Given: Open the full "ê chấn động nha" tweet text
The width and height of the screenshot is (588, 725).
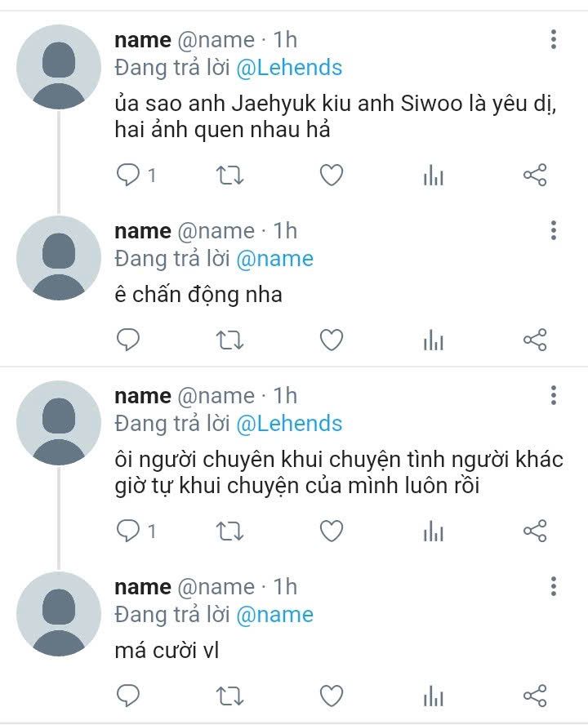Looking at the screenshot, I should (x=198, y=294).
